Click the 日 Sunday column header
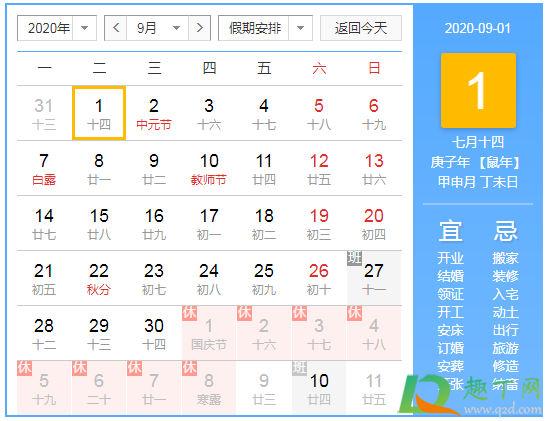 point(374,68)
